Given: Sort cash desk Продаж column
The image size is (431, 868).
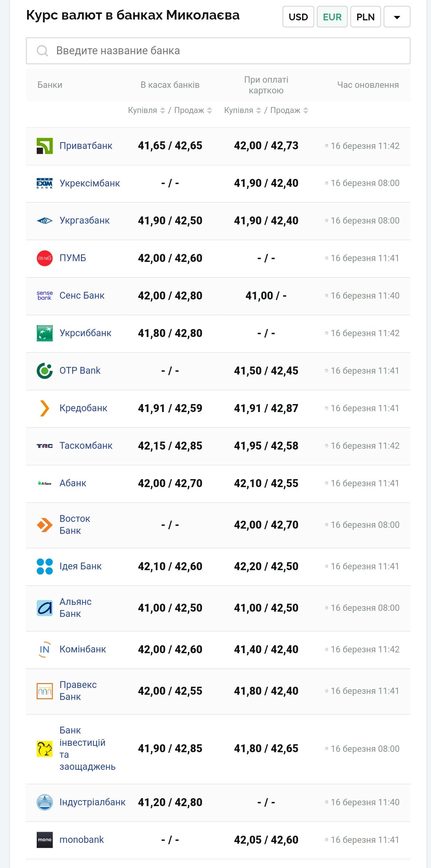Looking at the screenshot, I should 210,111.
